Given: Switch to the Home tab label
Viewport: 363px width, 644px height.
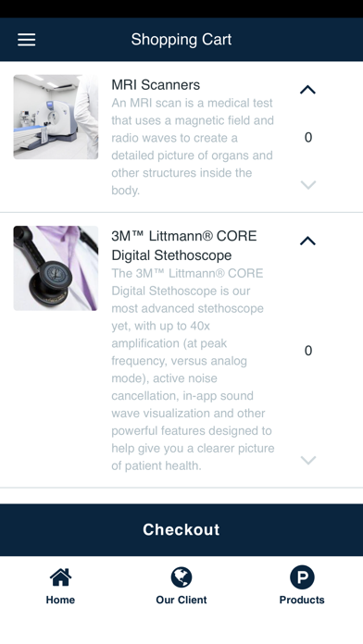Looking at the screenshot, I should pyautogui.click(x=60, y=600).
